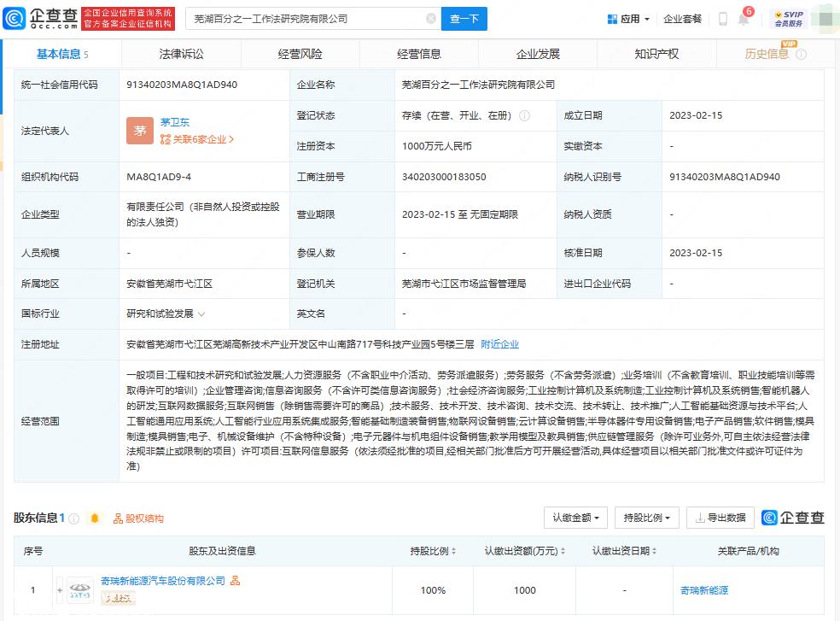Expand shareholder row 1 plus toggle
Image resolution: width=840 pixels, height=621 pixels.
coord(60,590)
